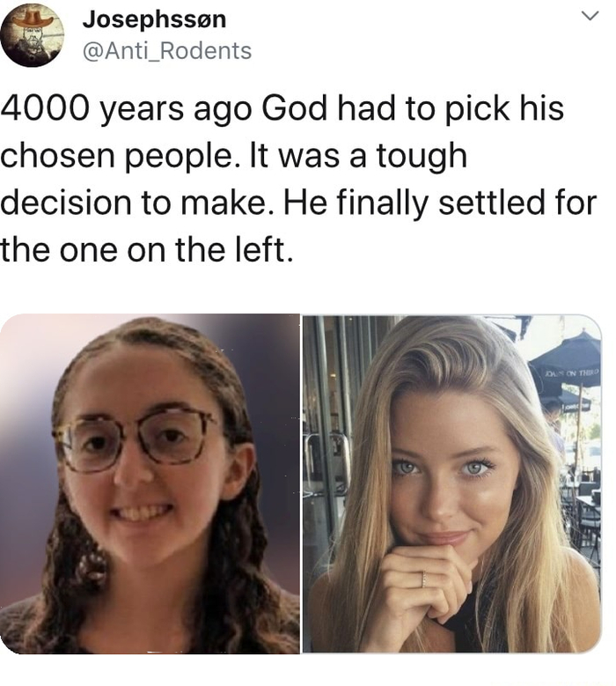Open the tweet options chevron menu
Viewport: 616px width, 686px height.
[x=590, y=16]
